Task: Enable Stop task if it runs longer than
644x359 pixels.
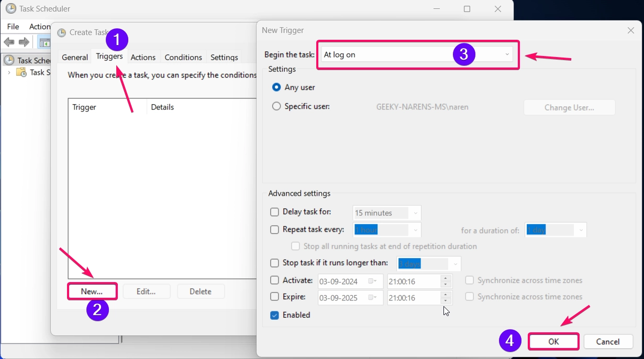Action: click(274, 263)
